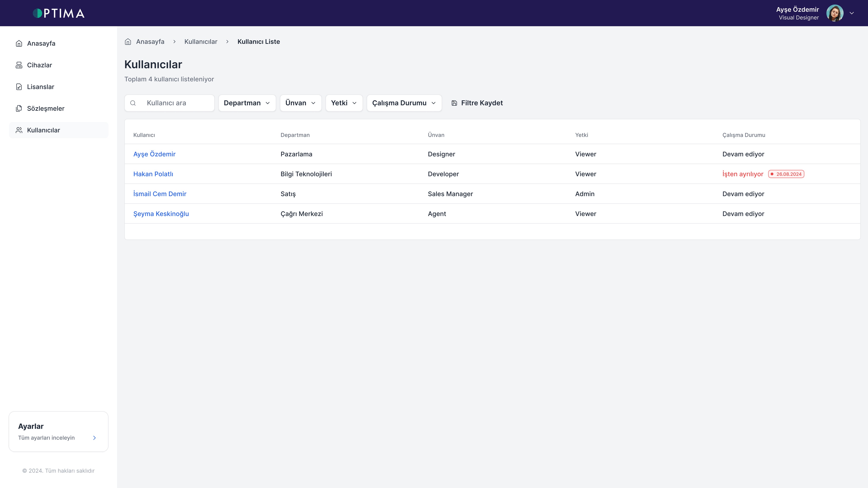Open Ayşe Özdemir's user profile link
Screen dimensions: 868x488
pyautogui.click(x=154, y=154)
